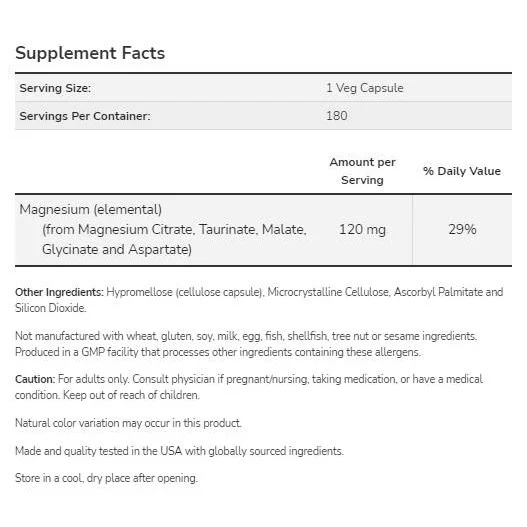Image resolution: width=527 pixels, height=527 pixels.
Task: Click the Natural color variation sentence
Action: pyautogui.click(x=128, y=423)
